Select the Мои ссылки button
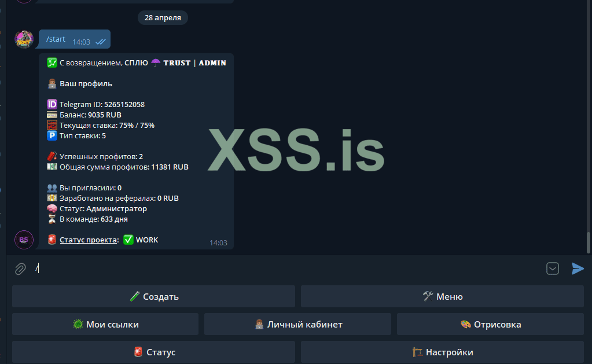Viewport: 592px width, 364px height. pyautogui.click(x=105, y=324)
